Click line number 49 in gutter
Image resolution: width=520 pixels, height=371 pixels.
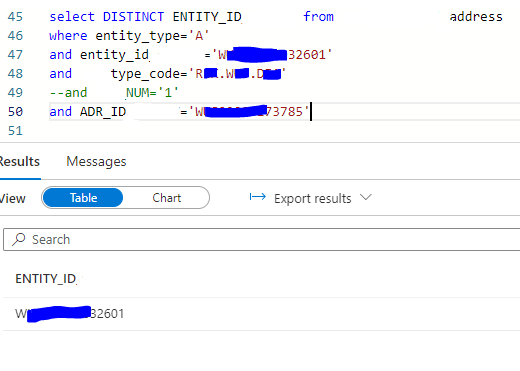click(15, 93)
